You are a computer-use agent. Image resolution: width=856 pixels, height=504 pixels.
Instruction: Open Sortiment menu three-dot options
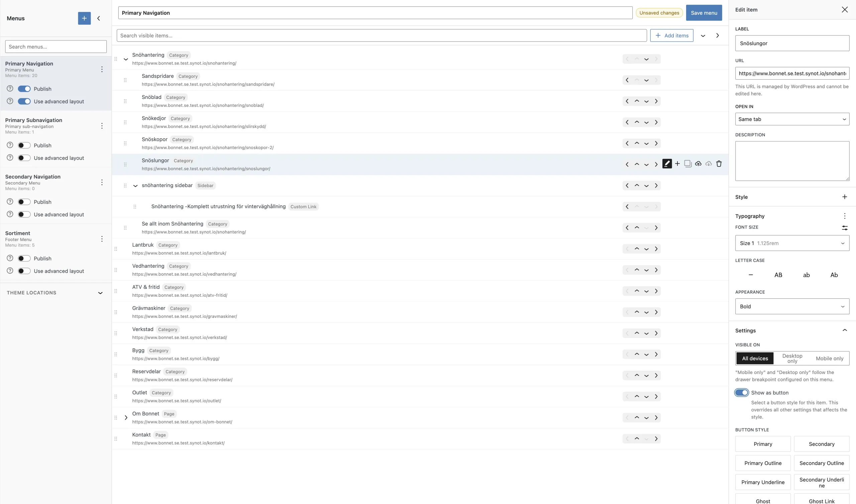102,239
